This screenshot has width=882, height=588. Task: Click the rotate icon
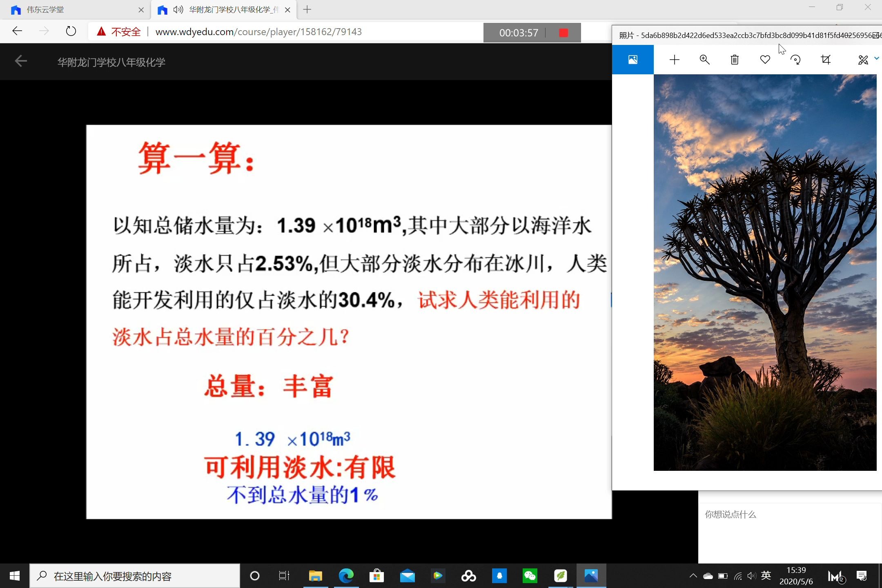[795, 60]
